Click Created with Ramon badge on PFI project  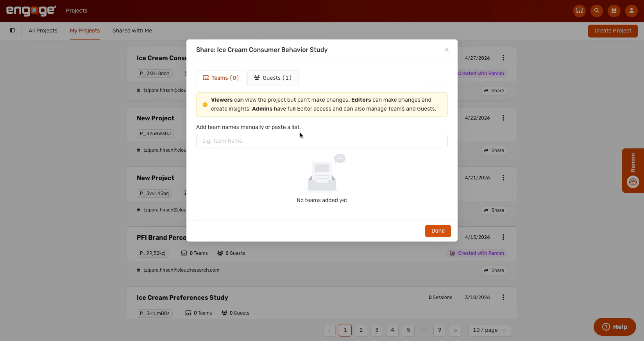coord(477,253)
